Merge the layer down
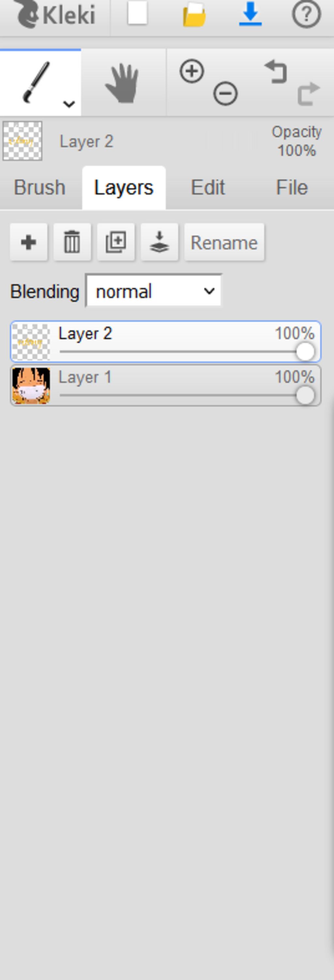Image resolution: width=334 pixels, height=980 pixels. tap(159, 242)
